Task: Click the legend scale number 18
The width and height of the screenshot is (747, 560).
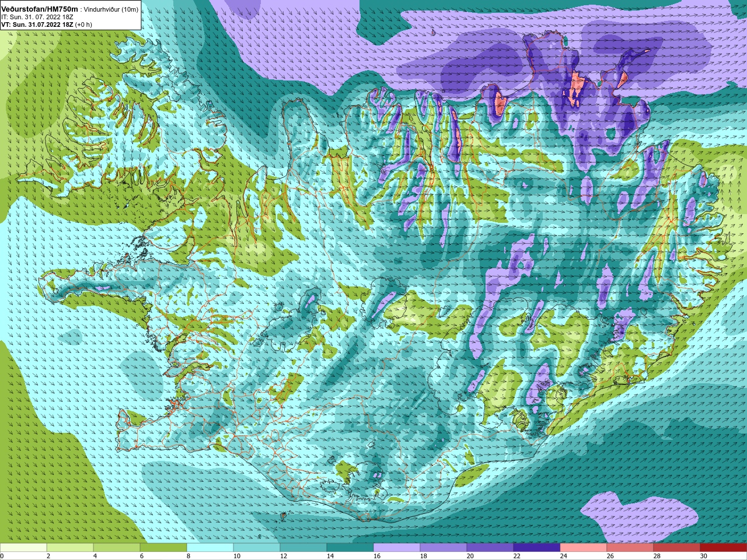Action: [424, 556]
